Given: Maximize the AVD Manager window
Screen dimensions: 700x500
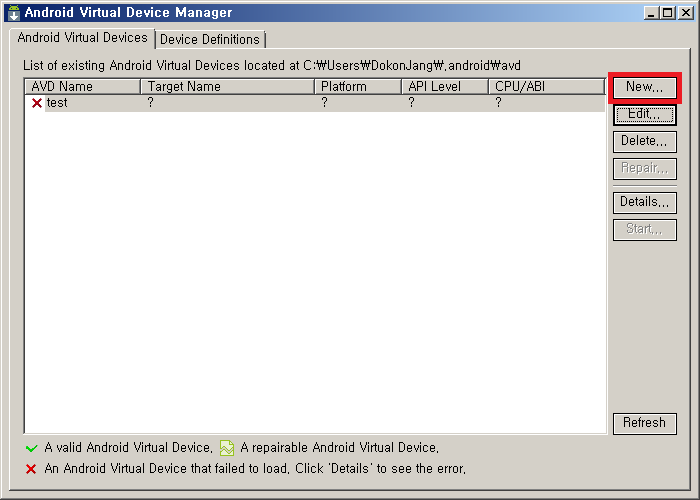Looking at the screenshot, I should pyautogui.click(x=668, y=13).
